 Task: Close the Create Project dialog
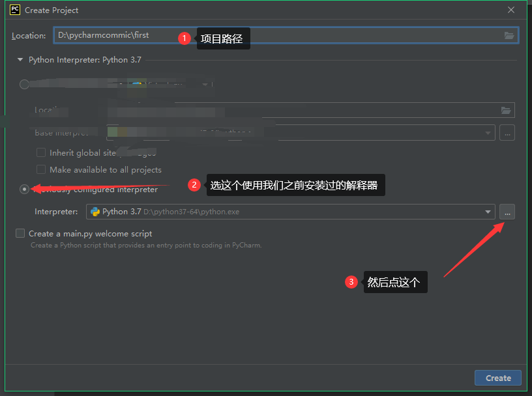tap(511, 10)
